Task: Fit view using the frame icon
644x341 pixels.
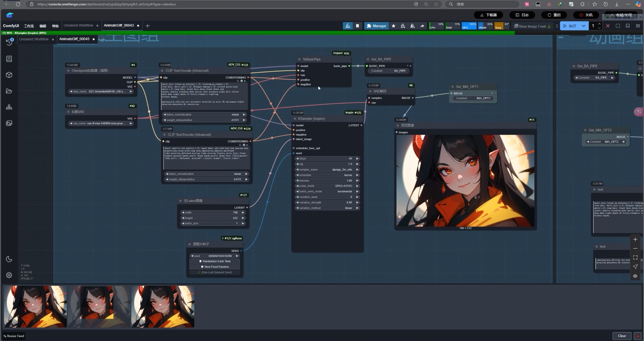Action: tap(635, 258)
